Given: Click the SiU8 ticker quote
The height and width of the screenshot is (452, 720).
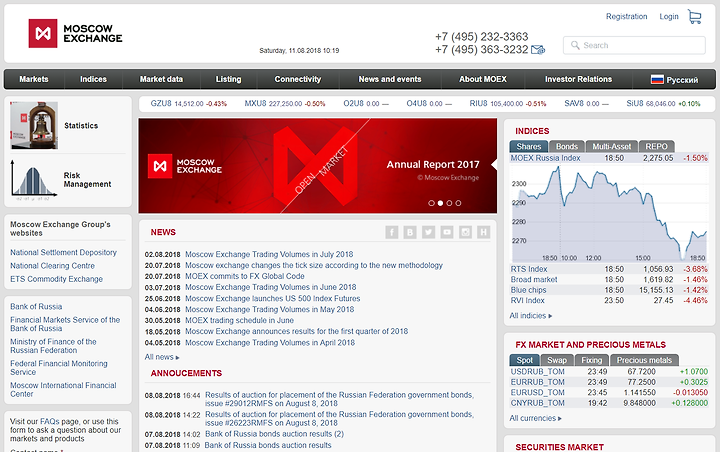Looking at the screenshot, I should pyautogui.click(x=664, y=104).
